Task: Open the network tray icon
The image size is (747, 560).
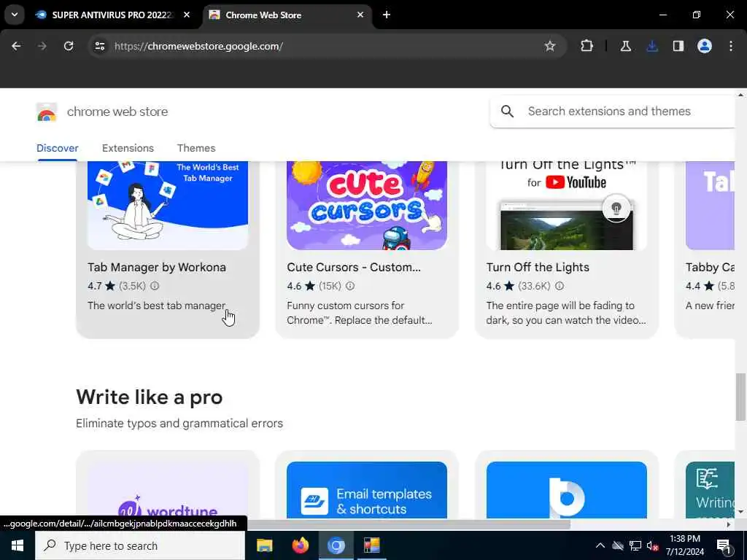Action: pyautogui.click(x=635, y=545)
